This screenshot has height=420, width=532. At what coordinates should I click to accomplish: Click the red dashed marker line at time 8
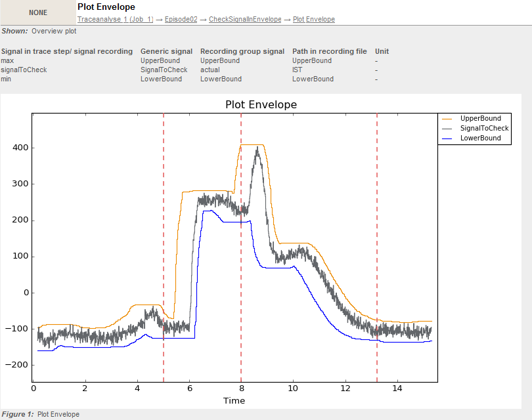point(241,248)
